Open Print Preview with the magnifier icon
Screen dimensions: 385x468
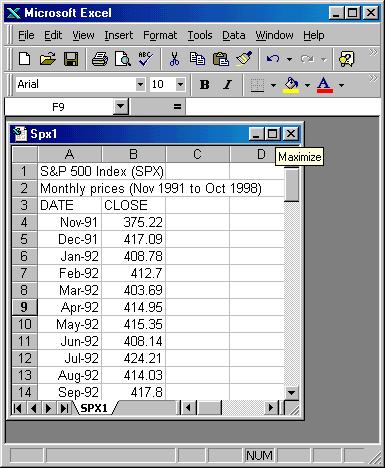(x=123, y=59)
